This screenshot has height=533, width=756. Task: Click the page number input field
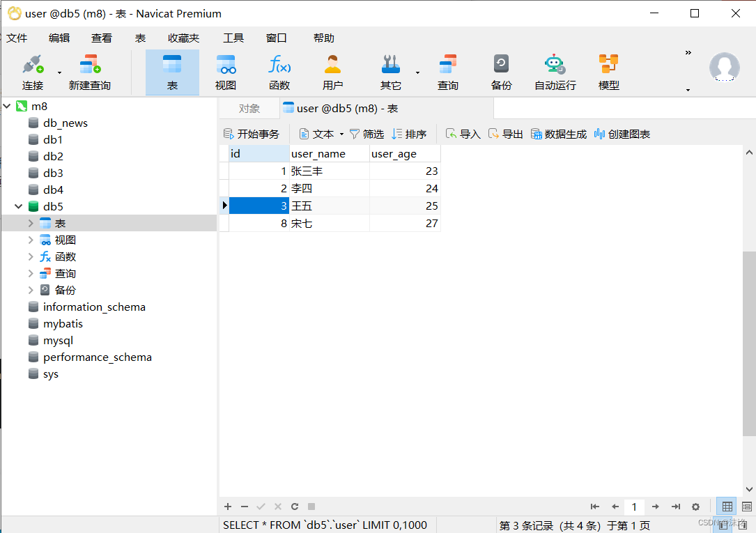click(x=634, y=507)
